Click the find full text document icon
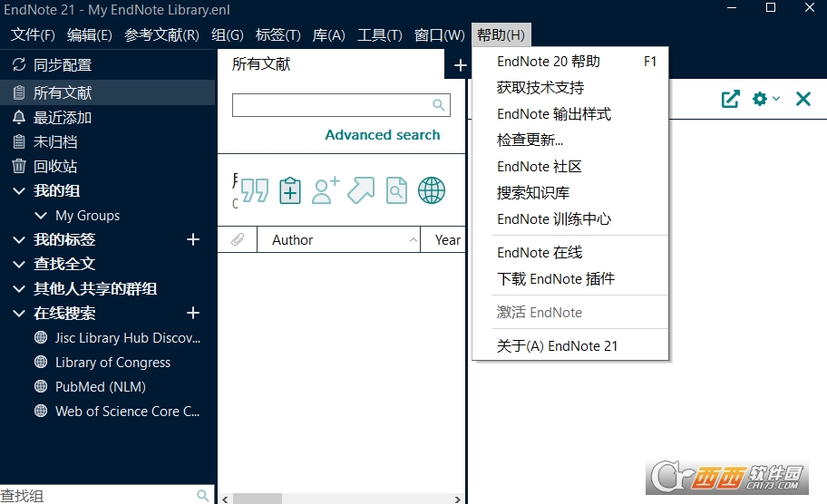Screen dimensions: 827x504 click(396, 190)
